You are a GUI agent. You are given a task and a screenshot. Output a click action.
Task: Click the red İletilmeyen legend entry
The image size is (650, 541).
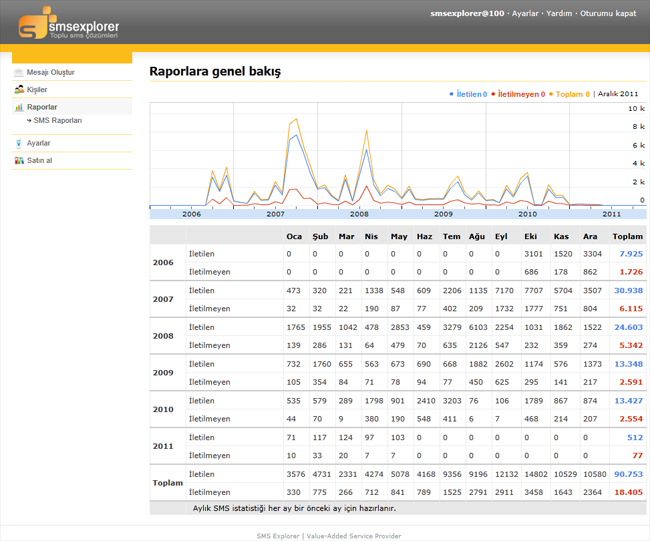pos(521,94)
